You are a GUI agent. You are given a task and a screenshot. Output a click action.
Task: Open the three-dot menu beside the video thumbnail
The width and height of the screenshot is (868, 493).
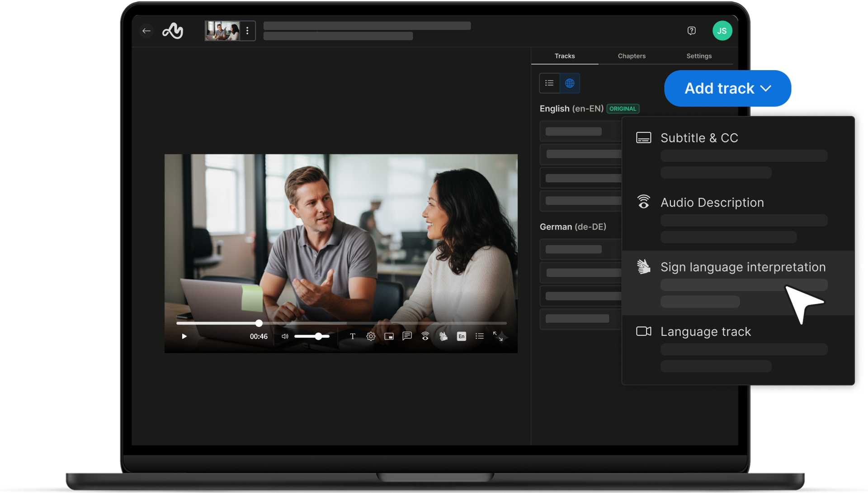tap(247, 31)
